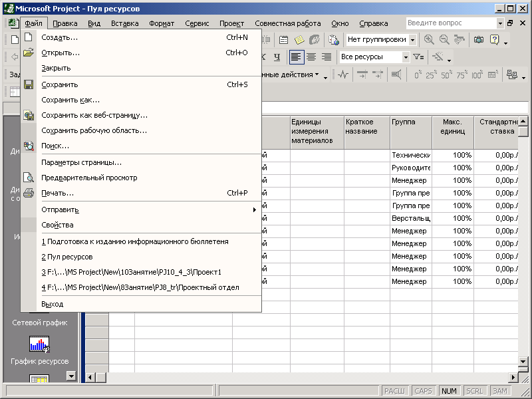Choose Сохранить рабочую область... entry

pos(141,130)
